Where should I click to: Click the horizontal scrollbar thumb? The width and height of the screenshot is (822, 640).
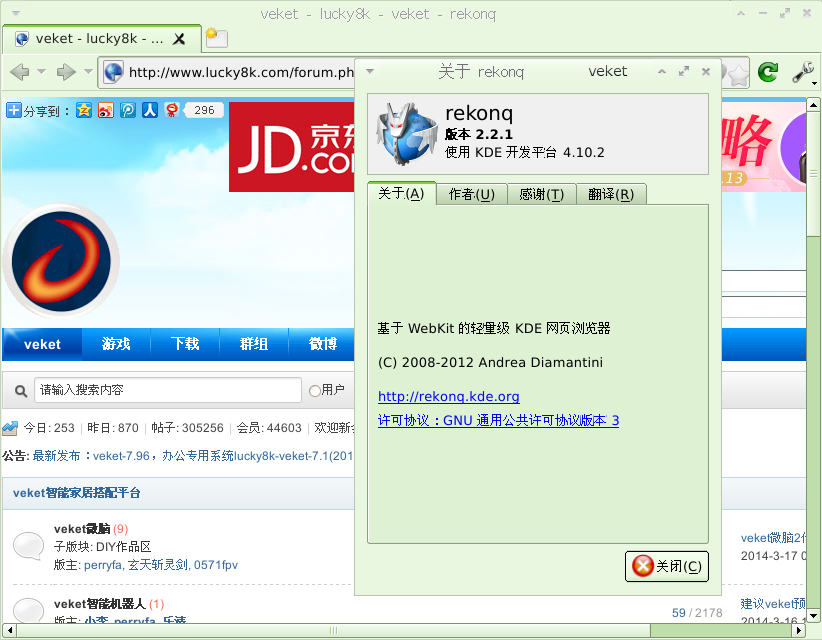point(333,631)
